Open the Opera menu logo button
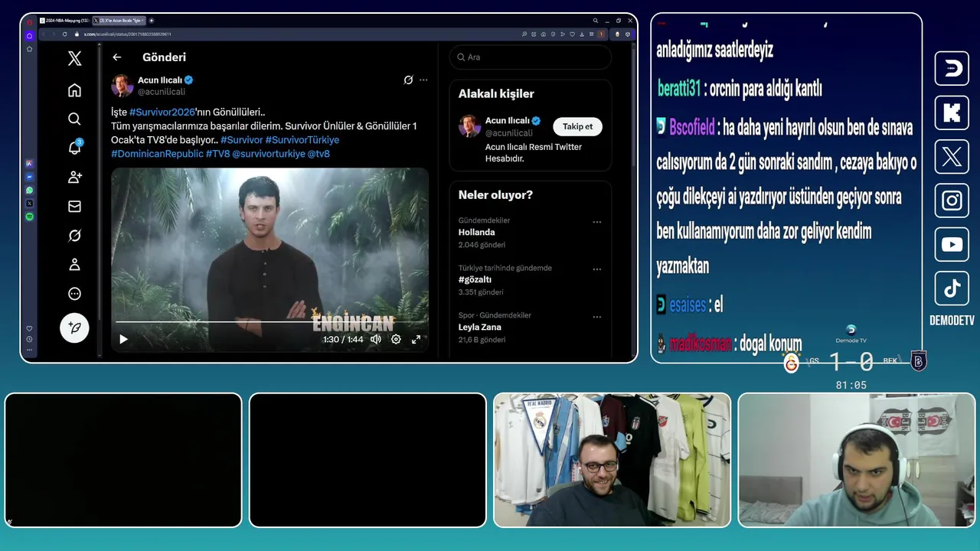Viewport: 980px width, 551px height. coord(29,21)
